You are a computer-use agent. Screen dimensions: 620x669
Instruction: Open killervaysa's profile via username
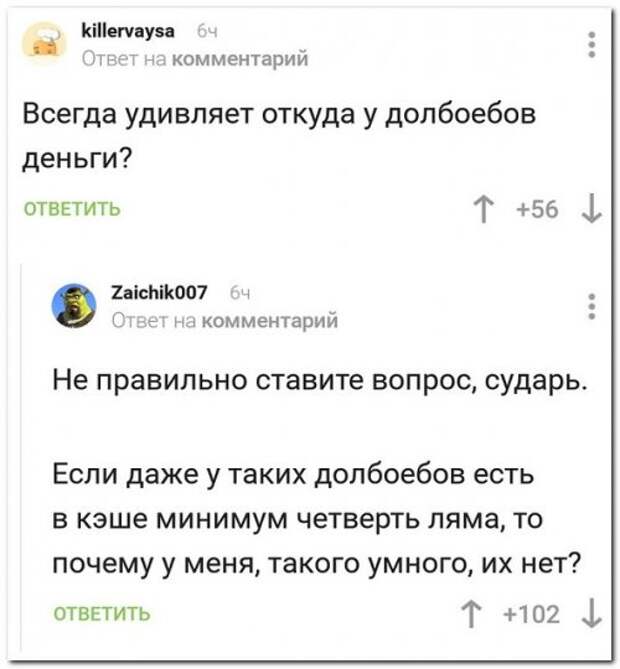128,31
